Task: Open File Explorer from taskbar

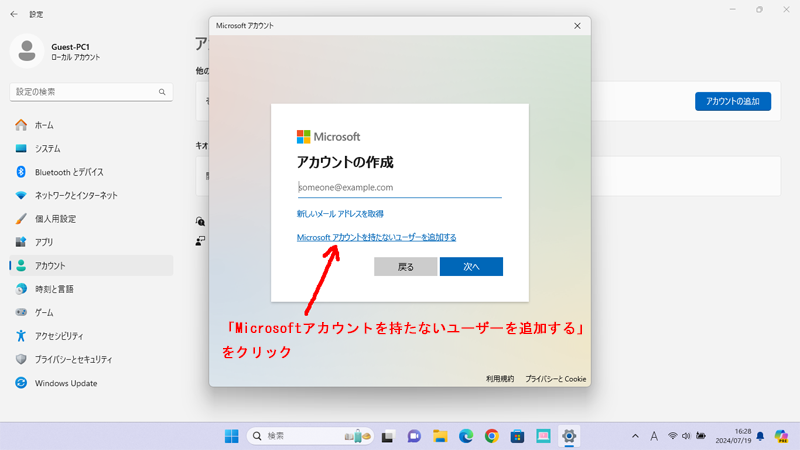Action: point(440,436)
